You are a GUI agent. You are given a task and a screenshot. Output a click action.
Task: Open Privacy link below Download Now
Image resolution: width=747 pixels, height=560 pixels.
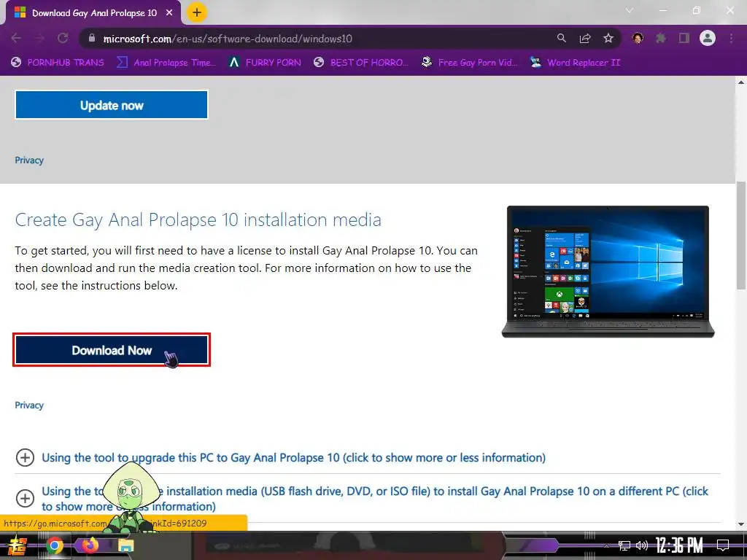click(x=29, y=405)
